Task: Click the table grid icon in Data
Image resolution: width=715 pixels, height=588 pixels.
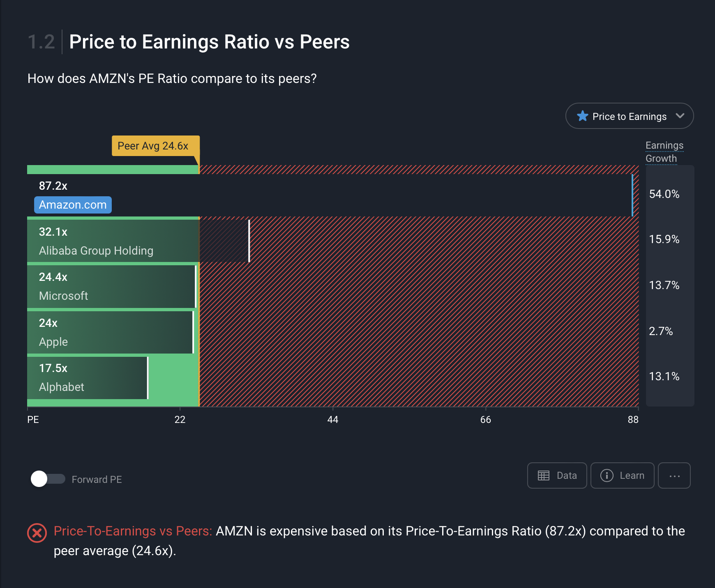Action: [544, 475]
